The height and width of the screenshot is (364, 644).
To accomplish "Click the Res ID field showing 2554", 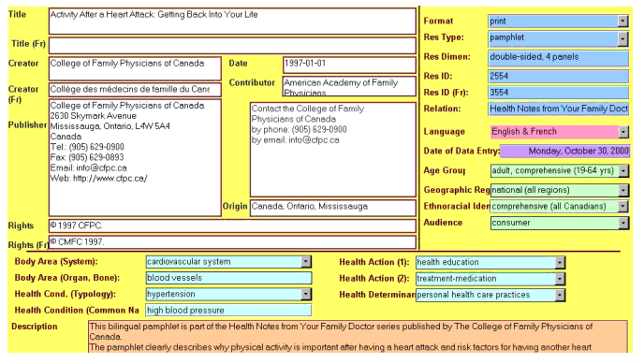I will tap(559, 77).
